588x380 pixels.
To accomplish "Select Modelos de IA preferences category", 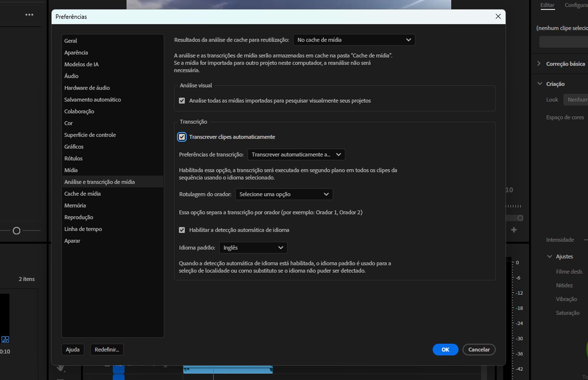I will coord(81,64).
